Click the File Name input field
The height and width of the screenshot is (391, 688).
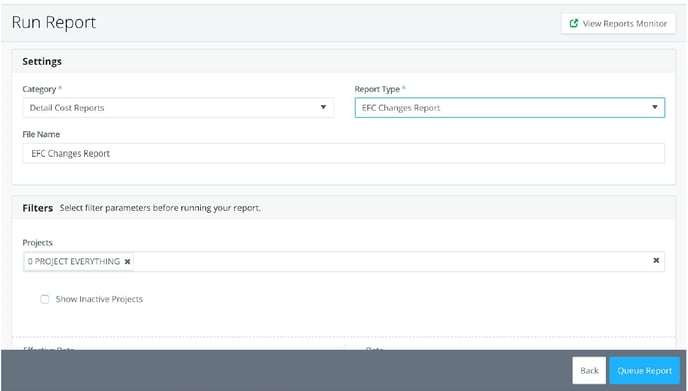coord(344,154)
